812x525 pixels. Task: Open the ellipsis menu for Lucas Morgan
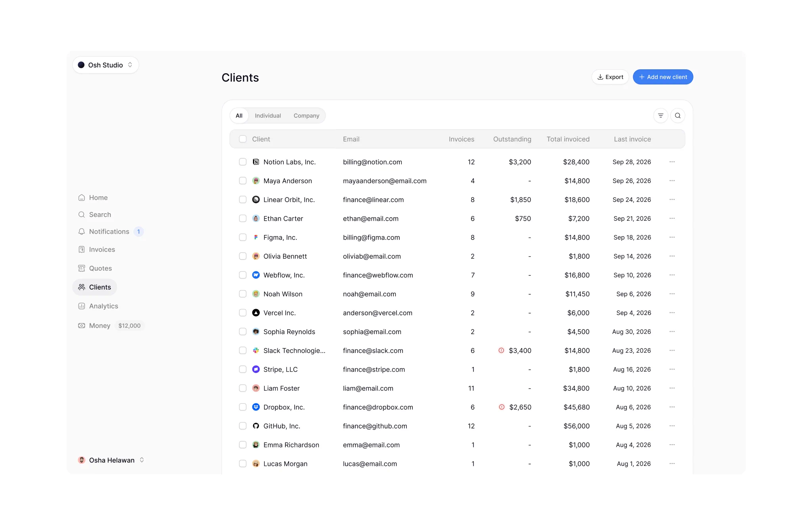tap(672, 464)
